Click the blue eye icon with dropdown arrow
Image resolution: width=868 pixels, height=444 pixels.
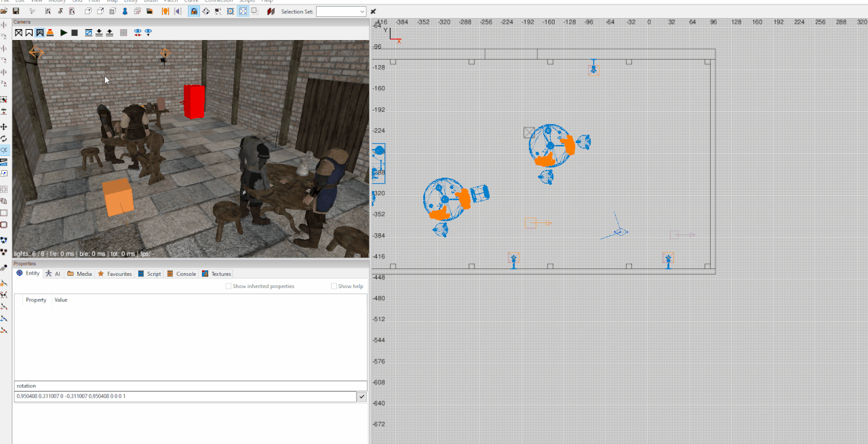point(148,33)
